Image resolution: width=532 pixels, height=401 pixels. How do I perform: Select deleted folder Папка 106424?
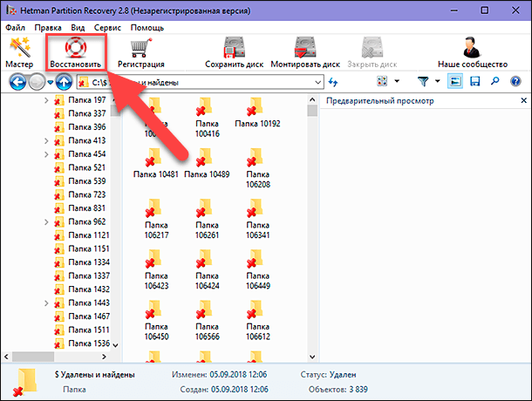tap(207, 269)
